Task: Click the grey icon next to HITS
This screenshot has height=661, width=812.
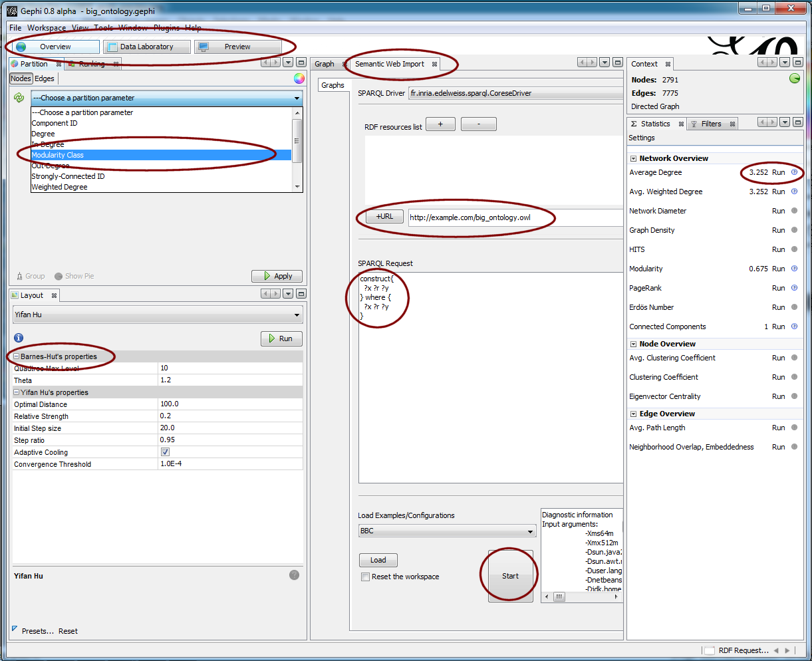Action: coord(794,249)
